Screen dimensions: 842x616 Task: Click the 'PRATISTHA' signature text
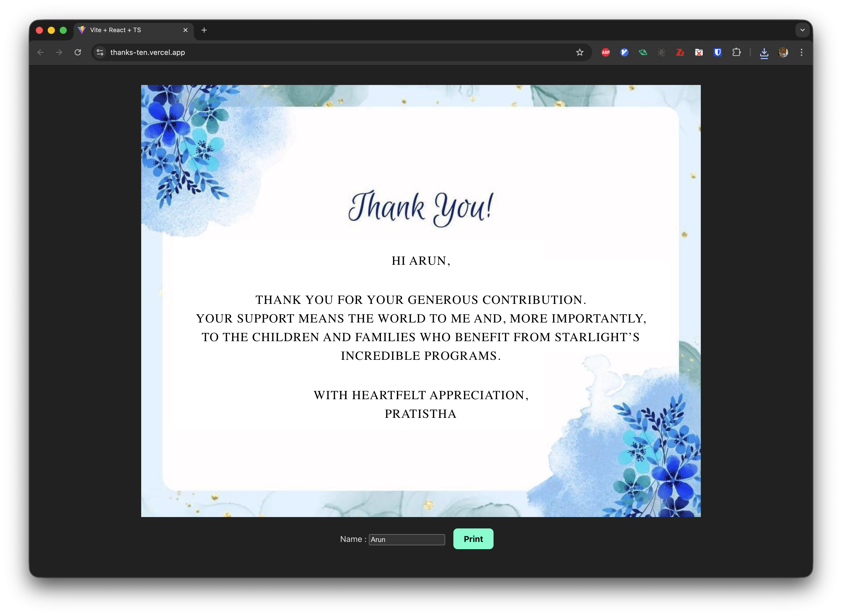[421, 414]
